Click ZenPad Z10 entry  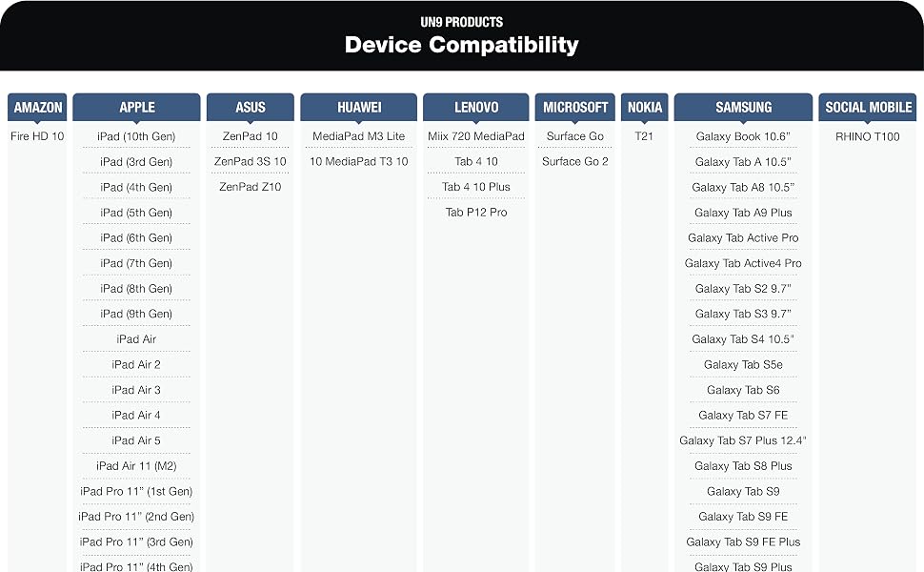[x=250, y=187]
